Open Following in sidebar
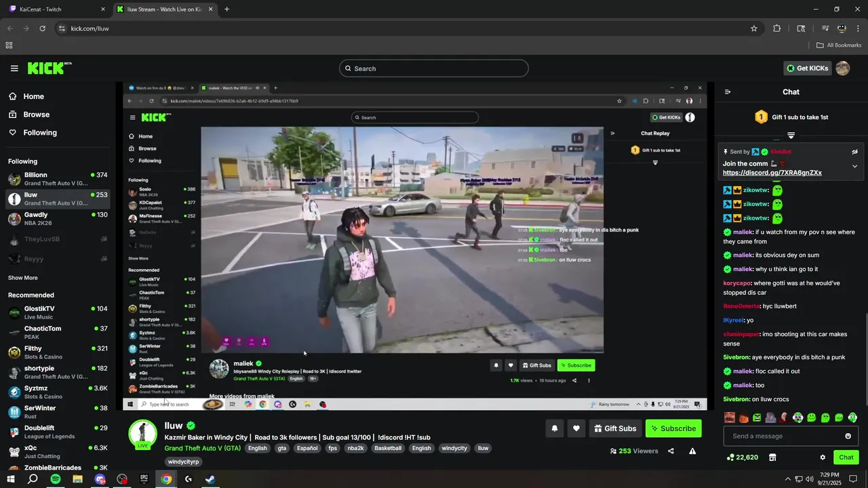 (33, 133)
